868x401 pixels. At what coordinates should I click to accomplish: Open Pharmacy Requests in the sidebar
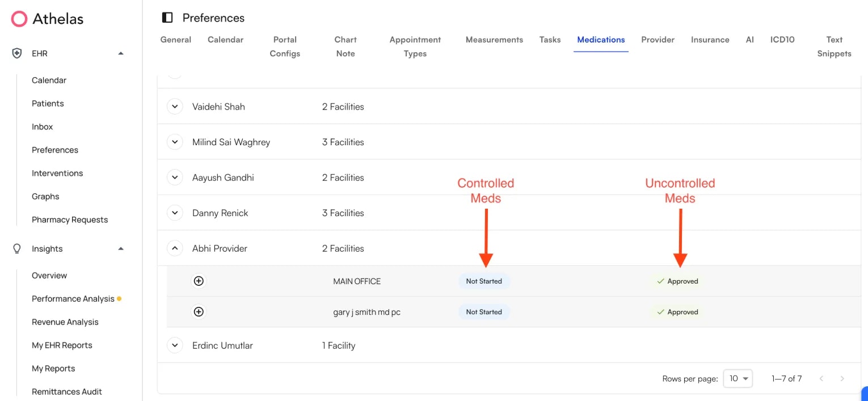click(70, 220)
